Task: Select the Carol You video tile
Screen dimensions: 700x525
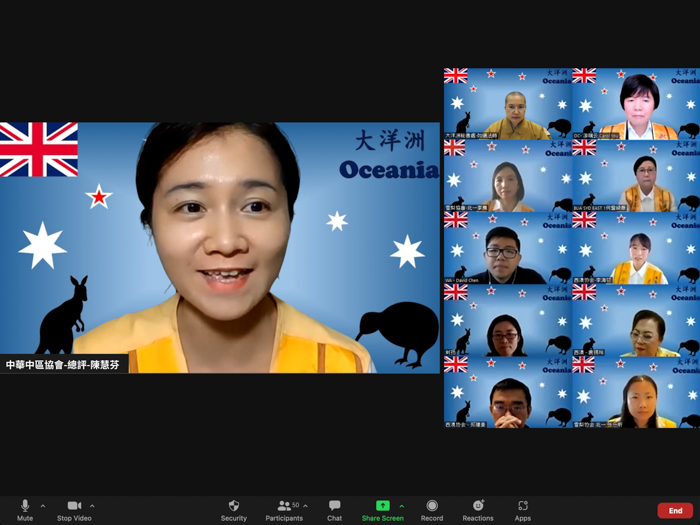Action: [x=636, y=104]
